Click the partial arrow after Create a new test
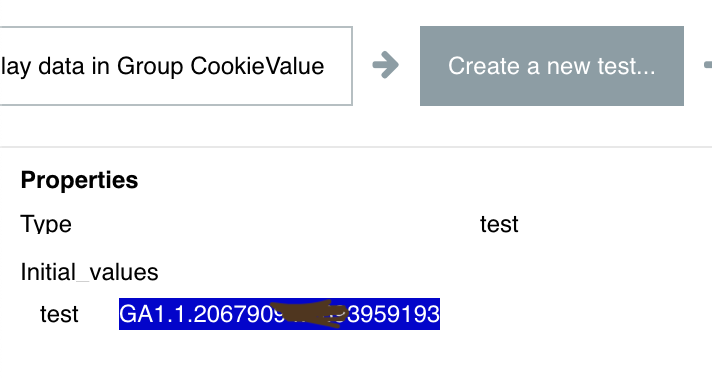The width and height of the screenshot is (712, 378). point(708,65)
